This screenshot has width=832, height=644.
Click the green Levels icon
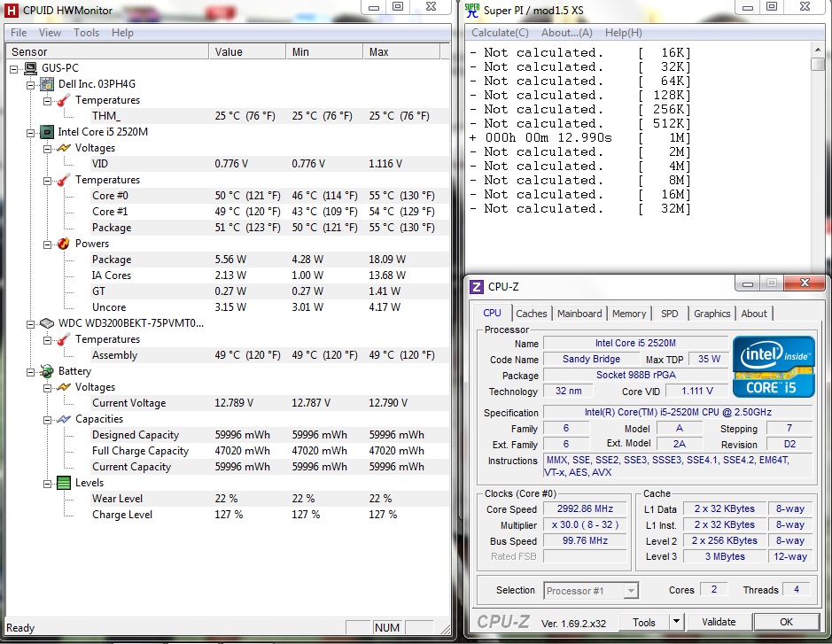pos(63,483)
